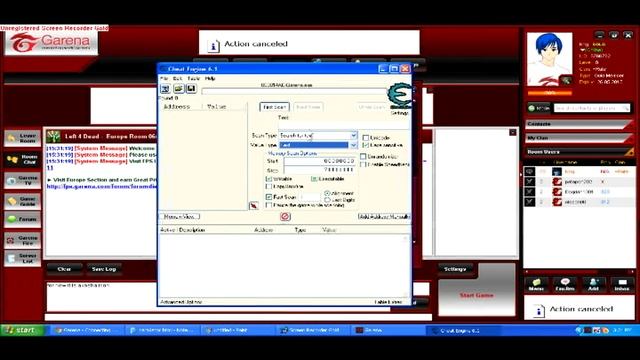This screenshot has width=640, height=360.
Task: Click the blue-haired avatar picture
Action: click(x=549, y=59)
